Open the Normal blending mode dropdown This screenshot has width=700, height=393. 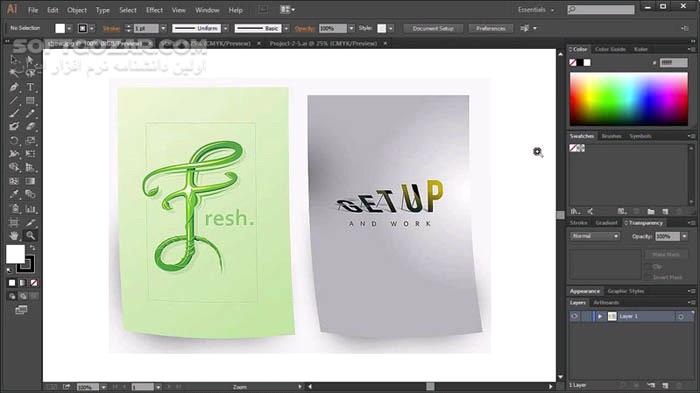[x=594, y=236]
